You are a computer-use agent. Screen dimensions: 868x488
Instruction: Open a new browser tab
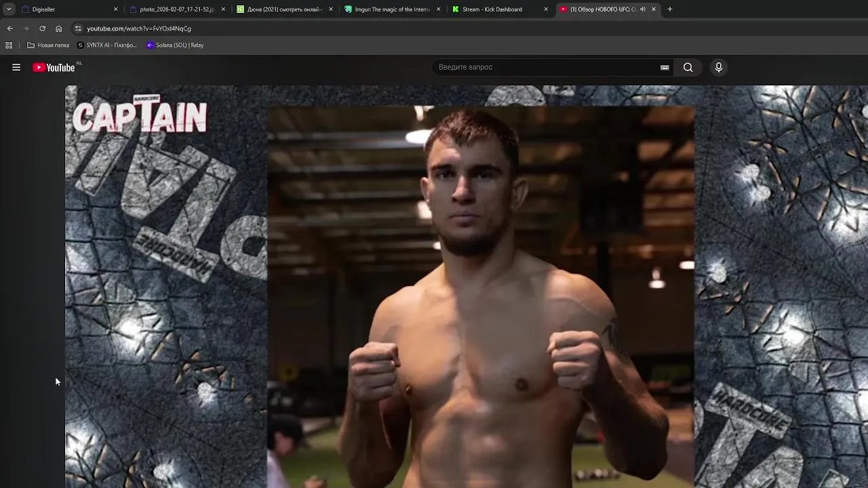point(670,9)
